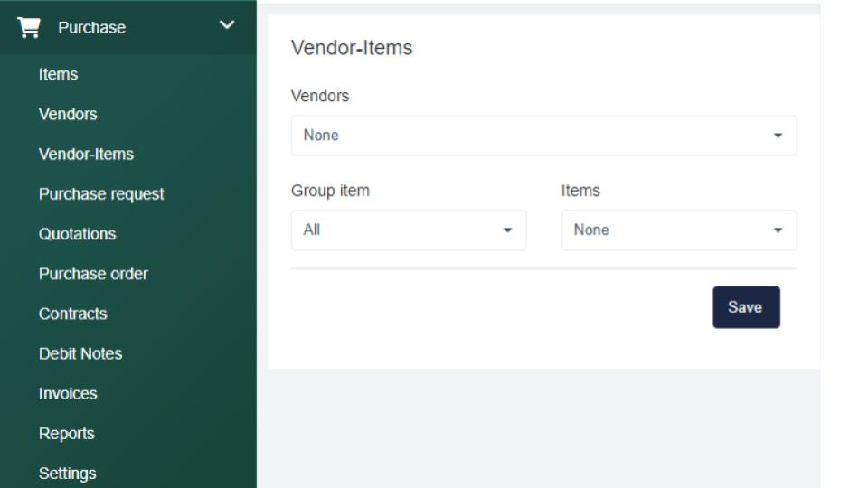Viewport: 868px width, 488px height.
Task: Collapse the Purchase menu chevron
Action: pyautogui.click(x=227, y=25)
